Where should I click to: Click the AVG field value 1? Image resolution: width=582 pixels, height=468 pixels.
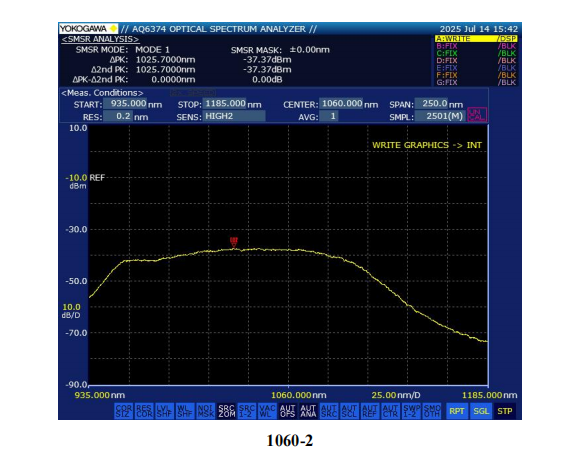coord(329,116)
